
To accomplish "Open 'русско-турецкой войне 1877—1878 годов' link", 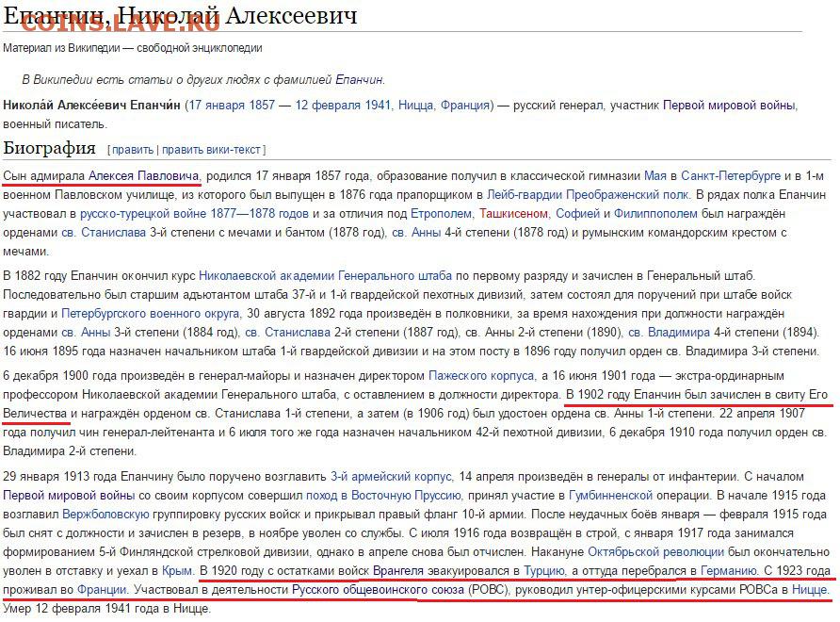I will click(194, 213).
